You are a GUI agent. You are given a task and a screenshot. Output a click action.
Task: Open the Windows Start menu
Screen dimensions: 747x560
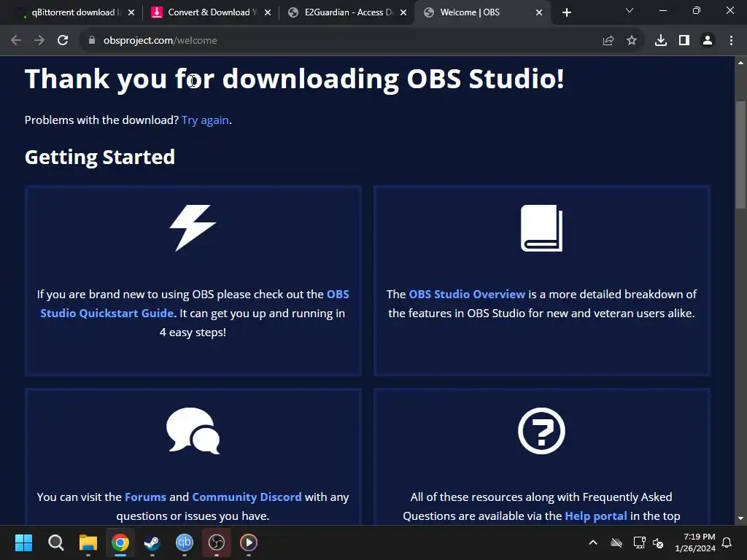point(23,542)
